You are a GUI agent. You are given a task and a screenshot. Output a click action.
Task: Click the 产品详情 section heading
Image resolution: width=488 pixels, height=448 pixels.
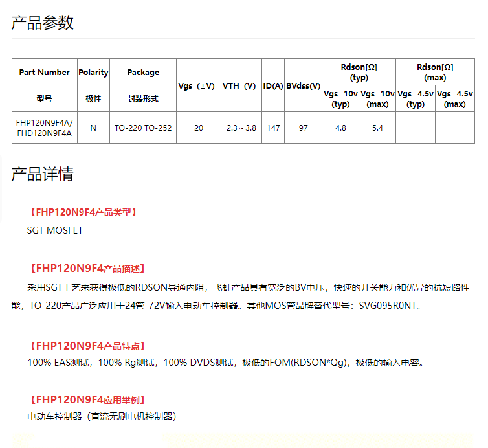pos(43,174)
